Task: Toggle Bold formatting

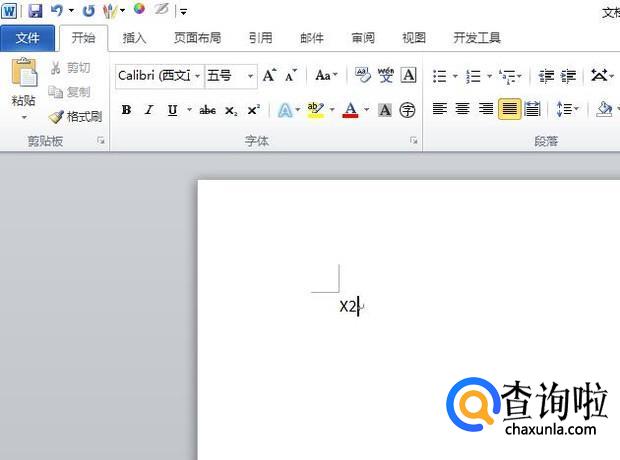Action: tap(127, 110)
